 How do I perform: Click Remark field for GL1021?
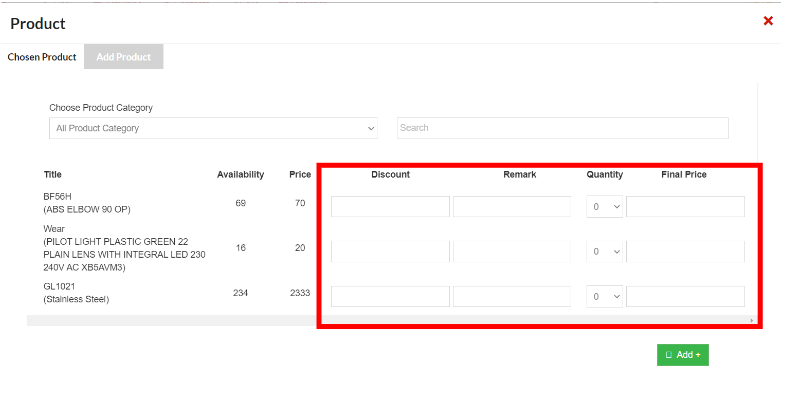(x=511, y=297)
